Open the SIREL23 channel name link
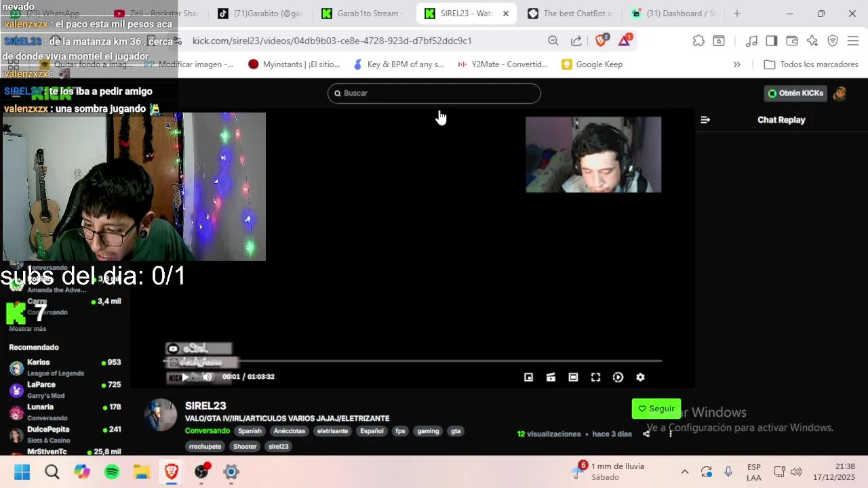 pos(205,406)
